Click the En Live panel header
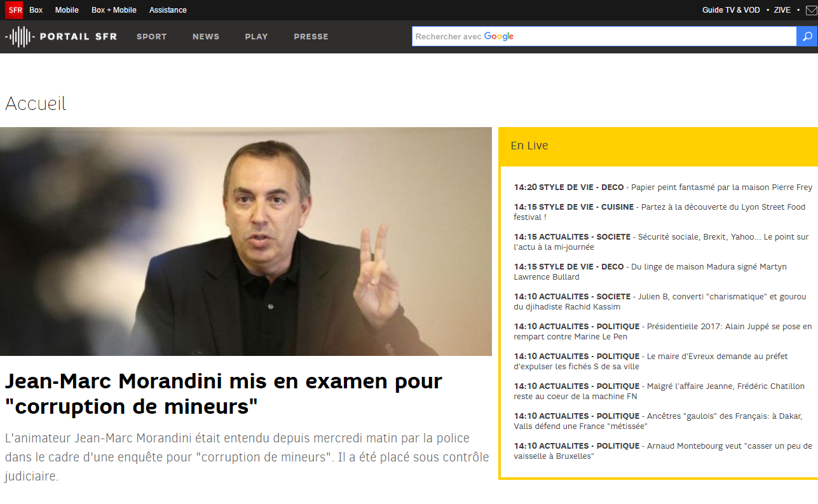The height and width of the screenshot is (504, 818). pyautogui.click(x=658, y=146)
